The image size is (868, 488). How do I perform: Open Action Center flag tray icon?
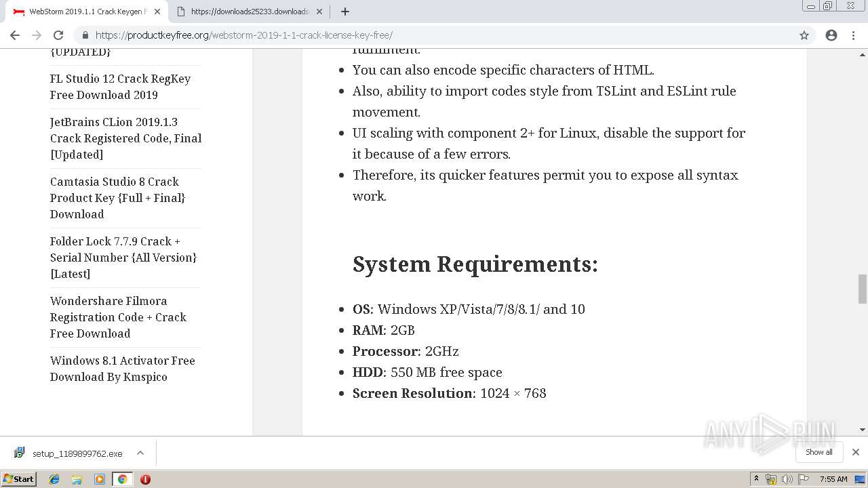click(x=804, y=479)
